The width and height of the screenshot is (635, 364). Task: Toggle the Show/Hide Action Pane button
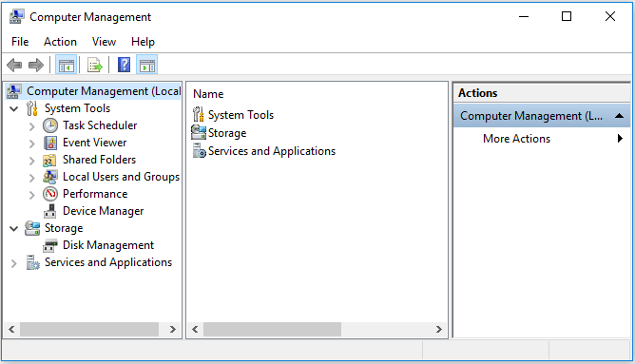point(147,65)
